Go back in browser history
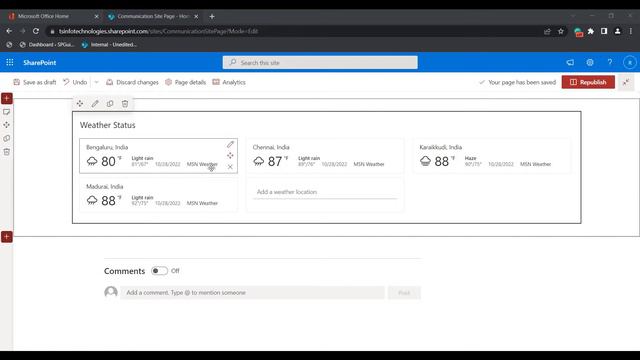640x360 pixels. pos(9,31)
